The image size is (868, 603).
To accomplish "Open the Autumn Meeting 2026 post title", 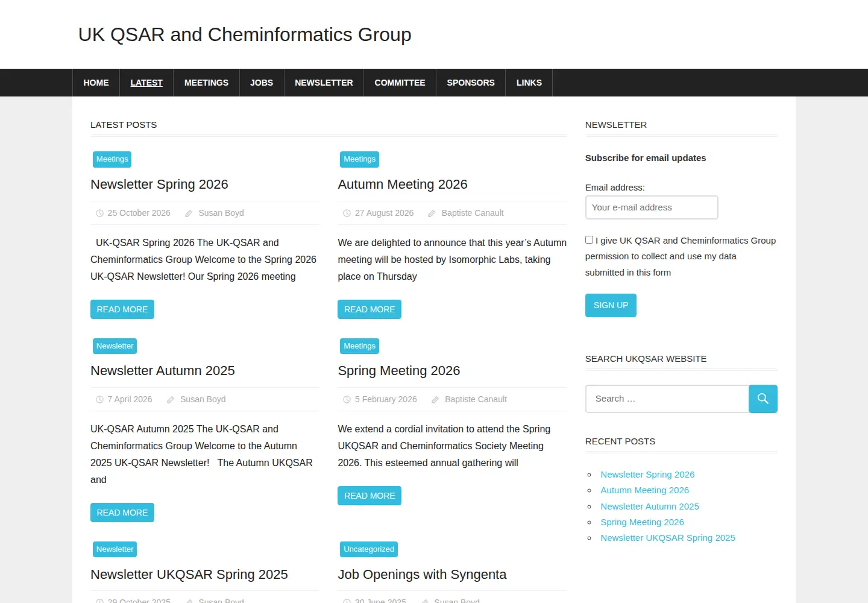I will point(403,185).
